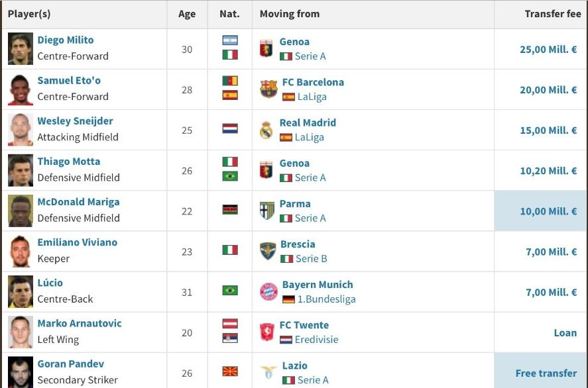Image resolution: width=588 pixels, height=388 pixels.
Task: Click McDonald Mariga's player photo thumbnail
Action: 21,211
